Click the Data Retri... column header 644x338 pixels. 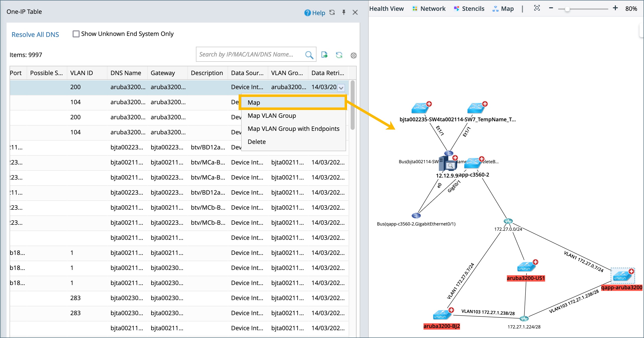328,73
